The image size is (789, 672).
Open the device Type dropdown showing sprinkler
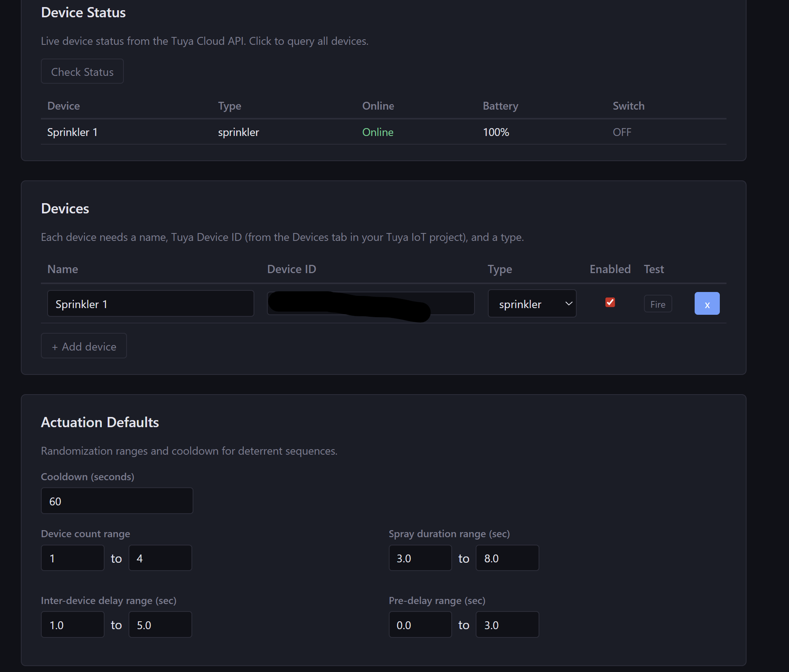[x=532, y=303]
